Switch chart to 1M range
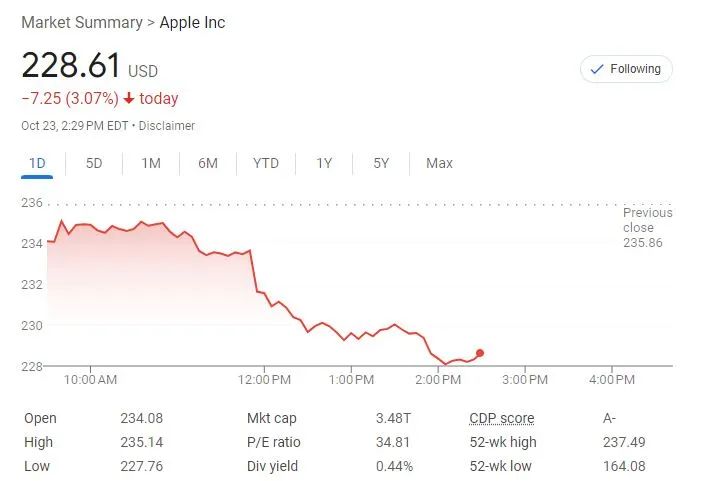Screen dimensions: 708x481 tap(151, 163)
